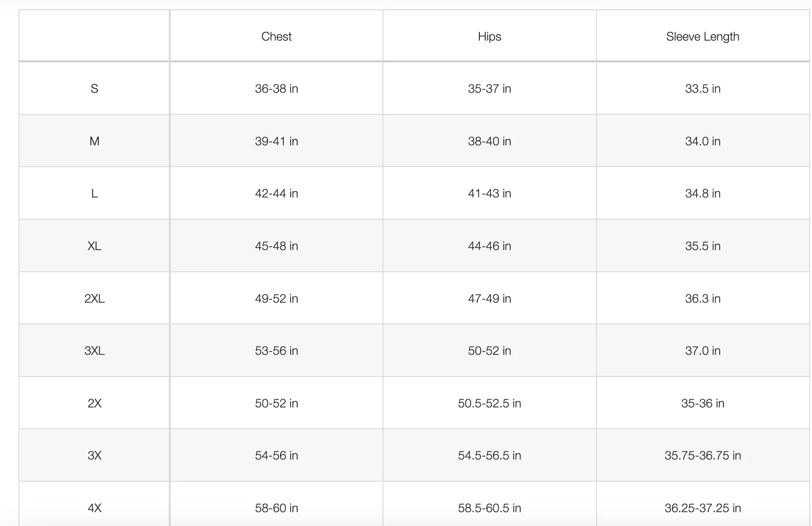Click the Sleeve Length column header
This screenshot has height=526, width=812.
click(x=703, y=36)
